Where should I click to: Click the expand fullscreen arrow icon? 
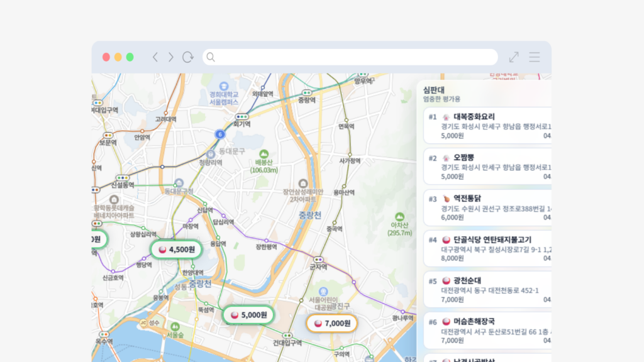(514, 57)
